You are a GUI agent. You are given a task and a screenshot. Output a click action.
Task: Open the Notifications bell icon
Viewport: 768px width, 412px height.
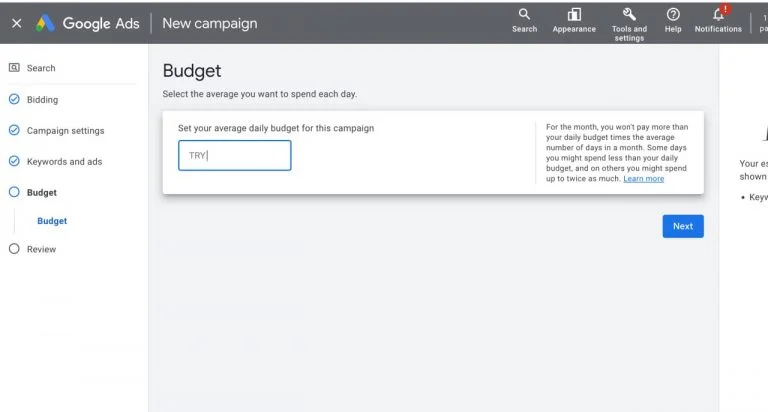point(719,14)
